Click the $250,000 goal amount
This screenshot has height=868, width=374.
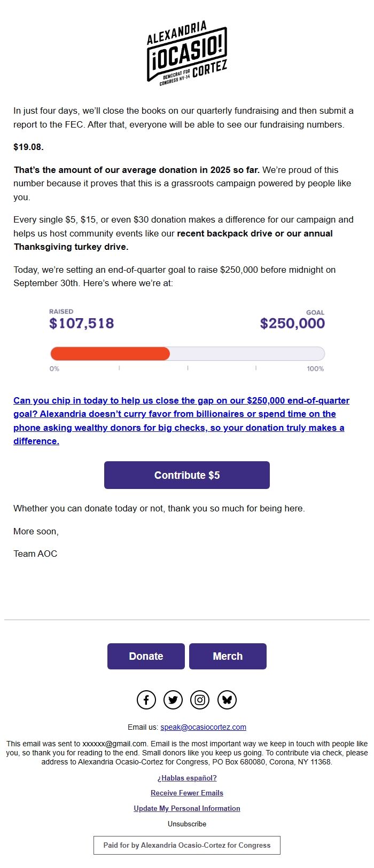292,323
